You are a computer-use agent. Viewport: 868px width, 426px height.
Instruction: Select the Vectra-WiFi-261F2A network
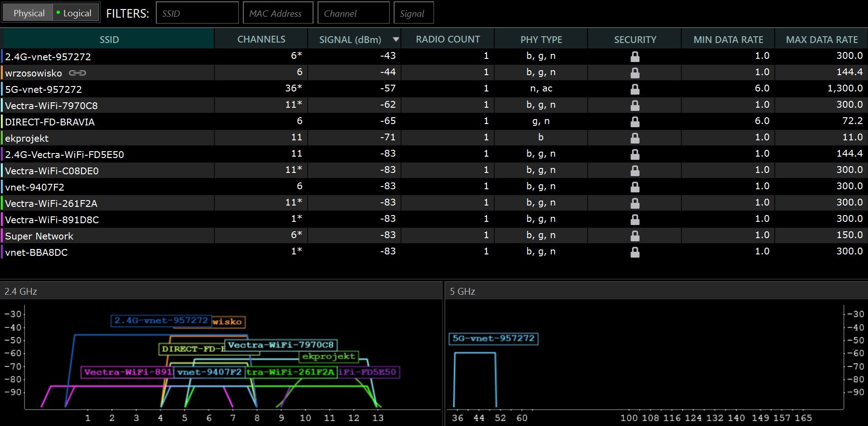(434, 203)
